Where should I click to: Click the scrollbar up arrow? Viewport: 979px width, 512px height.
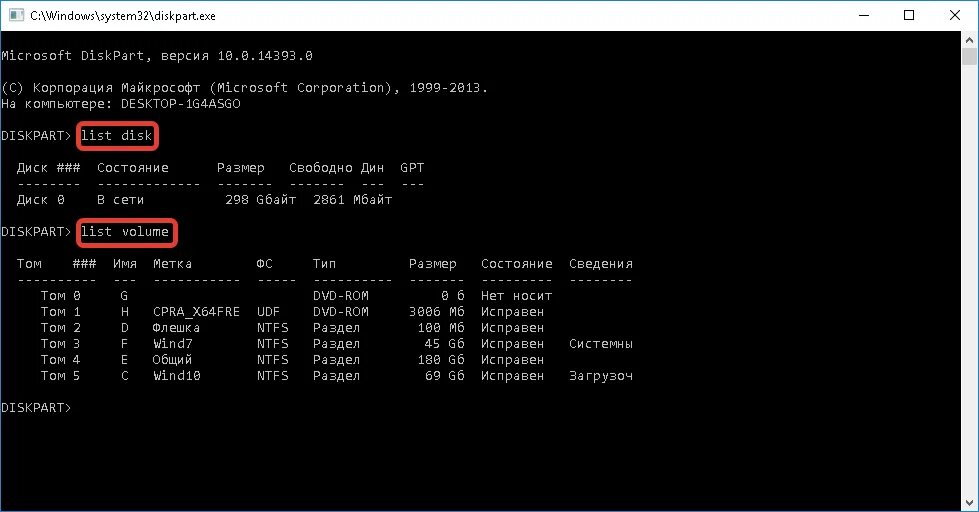click(969, 40)
